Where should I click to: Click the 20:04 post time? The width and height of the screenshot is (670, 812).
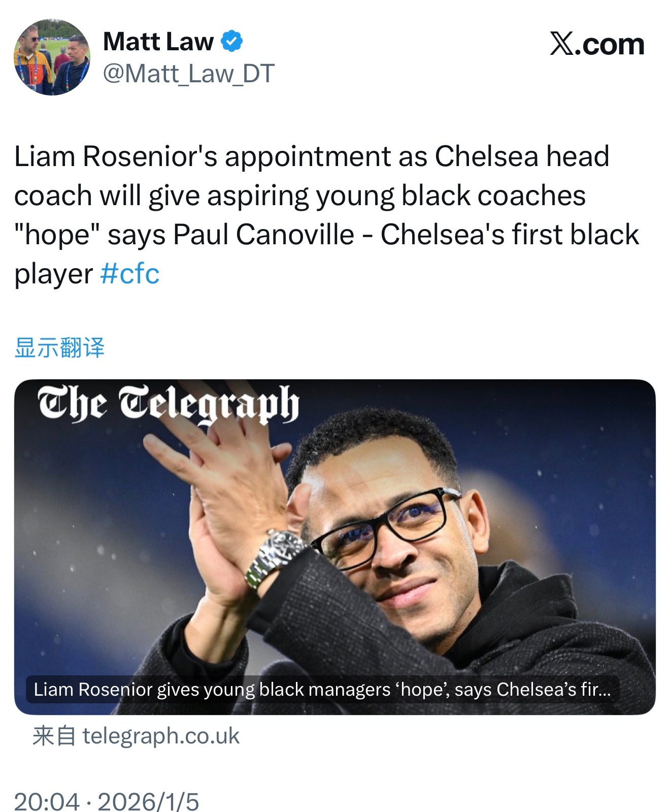click(x=47, y=802)
